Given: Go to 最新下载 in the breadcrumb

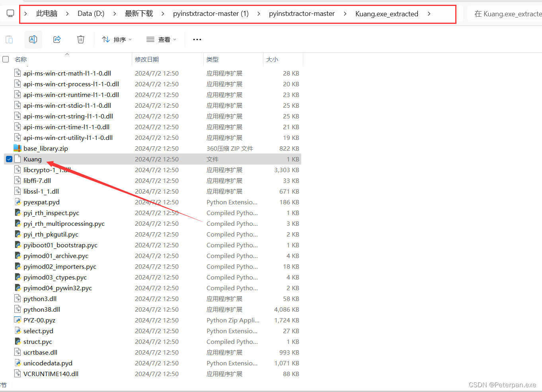Looking at the screenshot, I should point(139,14).
